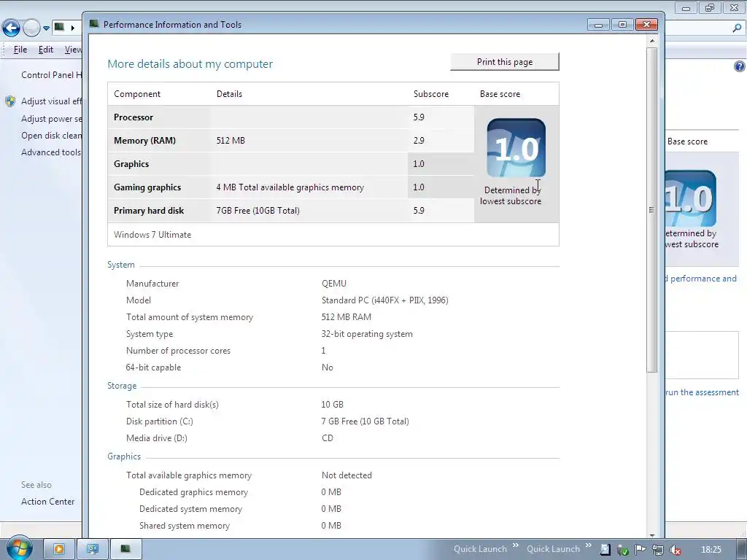The width and height of the screenshot is (747, 560).
Task: Select the Processor row label
Action: (133, 117)
